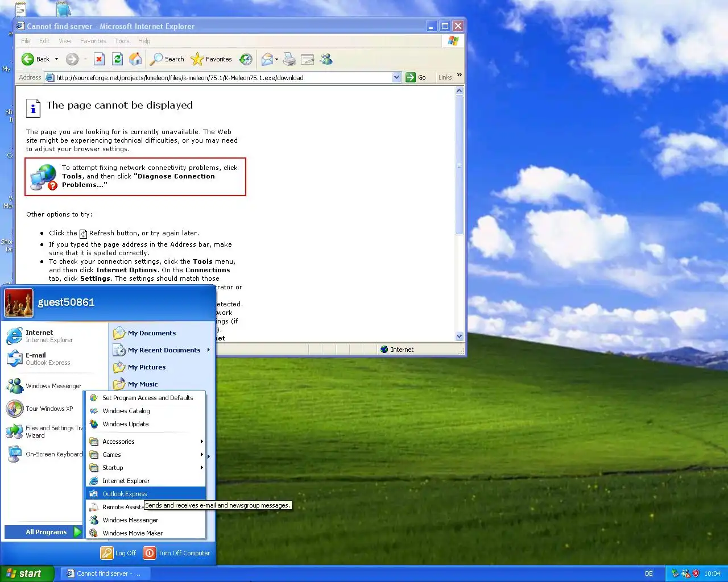This screenshot has width=728, height=582.
Task: Open pinned E-mail Outlook Express item
Action: 55,359
